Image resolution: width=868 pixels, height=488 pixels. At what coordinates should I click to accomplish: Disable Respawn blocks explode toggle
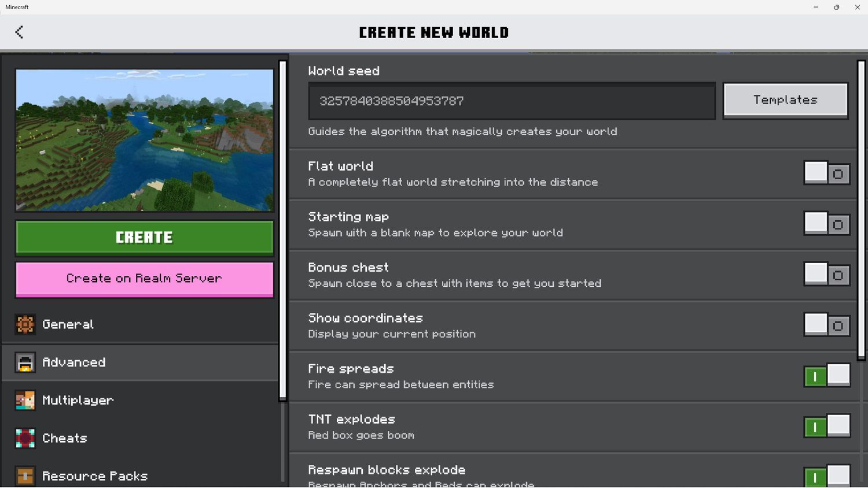826,476
